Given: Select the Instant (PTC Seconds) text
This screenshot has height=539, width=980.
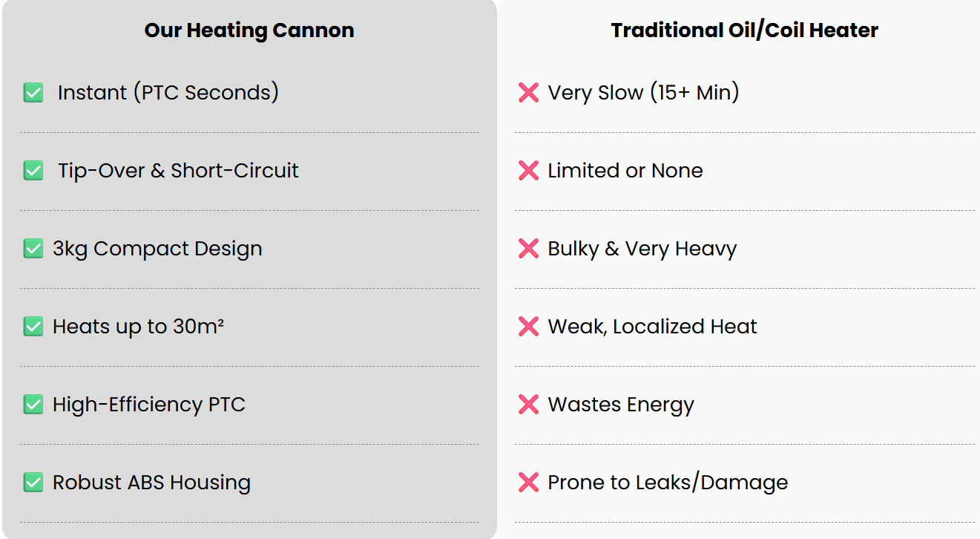Looking at the screenshot, I should click(x=168, y=93).
